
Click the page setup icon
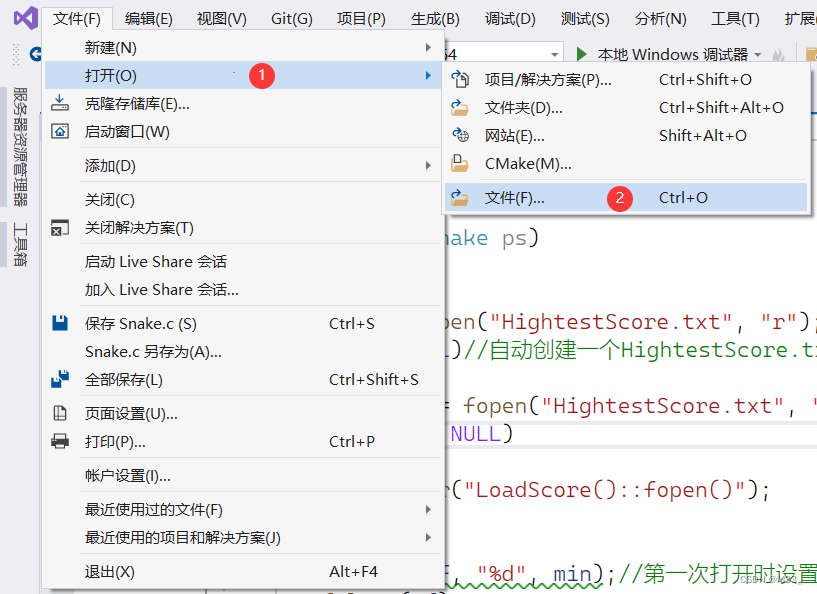[59, 413]
